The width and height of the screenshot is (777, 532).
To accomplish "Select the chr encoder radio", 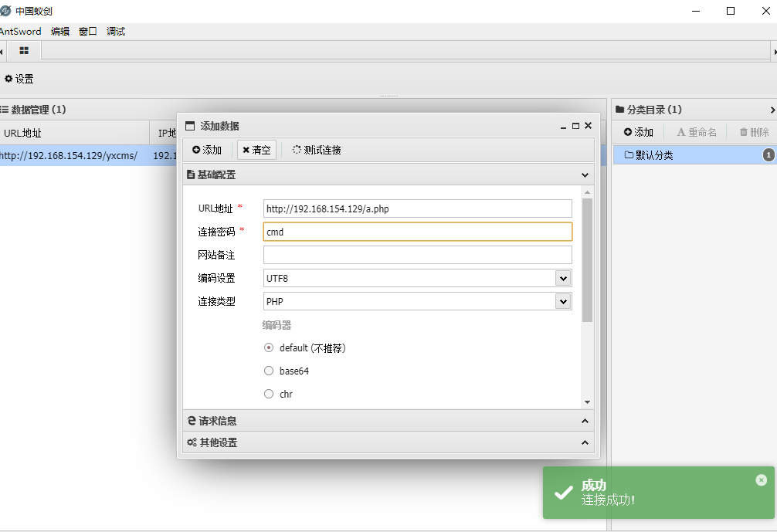I will click(x=269, y=394).
